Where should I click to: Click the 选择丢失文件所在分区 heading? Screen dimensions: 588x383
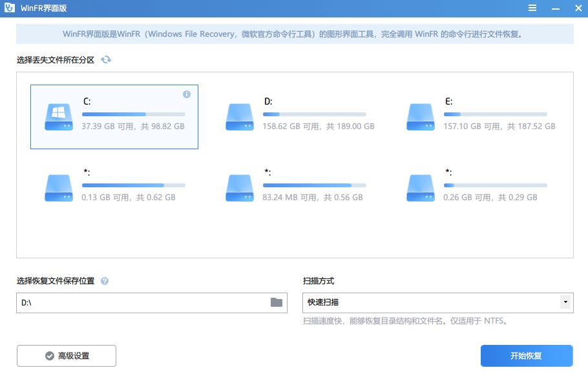tap(56, 60)
